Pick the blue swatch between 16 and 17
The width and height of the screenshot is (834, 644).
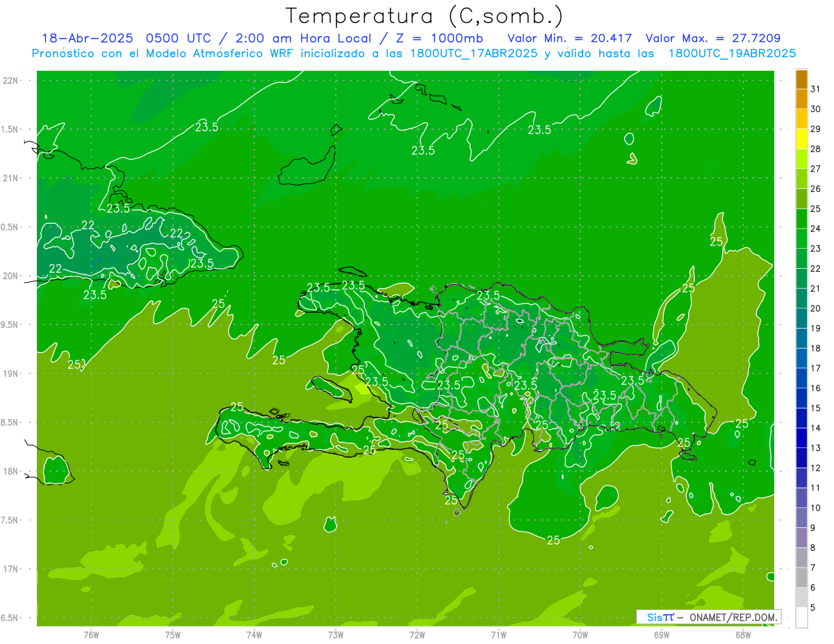[801, 378]
